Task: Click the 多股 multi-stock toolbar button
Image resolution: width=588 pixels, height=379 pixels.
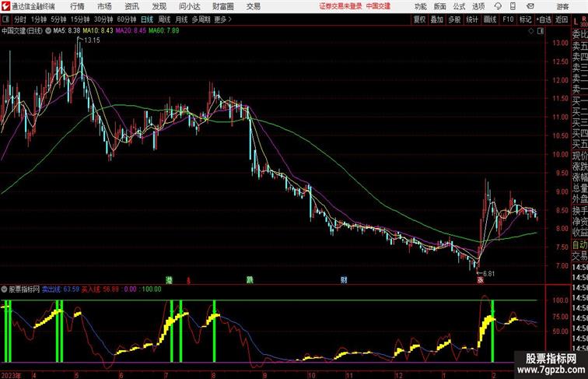Action: point(454,19)
